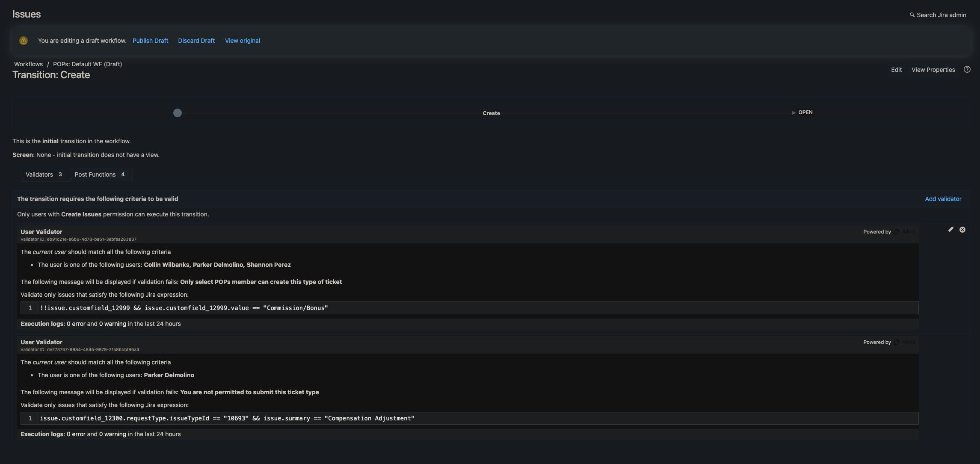Open the pencil edit icon on first User Validator
The width and height of the screenshot is (980, 464).
point(951,230)
